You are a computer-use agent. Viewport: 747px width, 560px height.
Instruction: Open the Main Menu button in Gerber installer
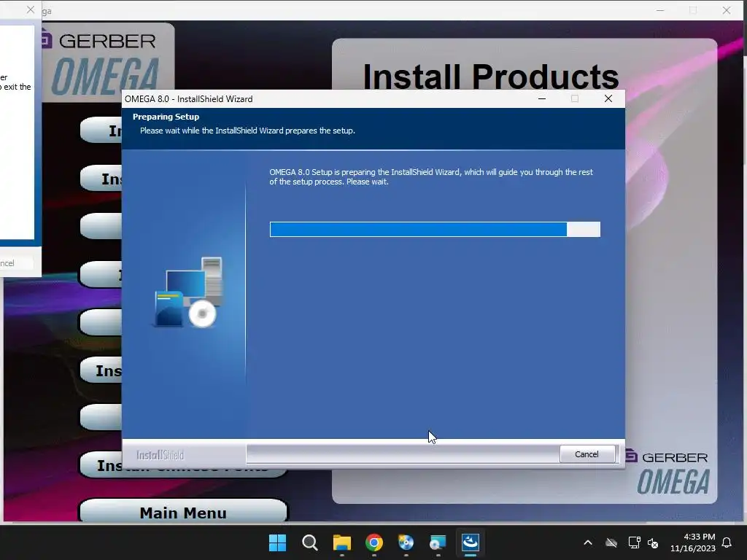pyautogui.click(x=183, y=511)
